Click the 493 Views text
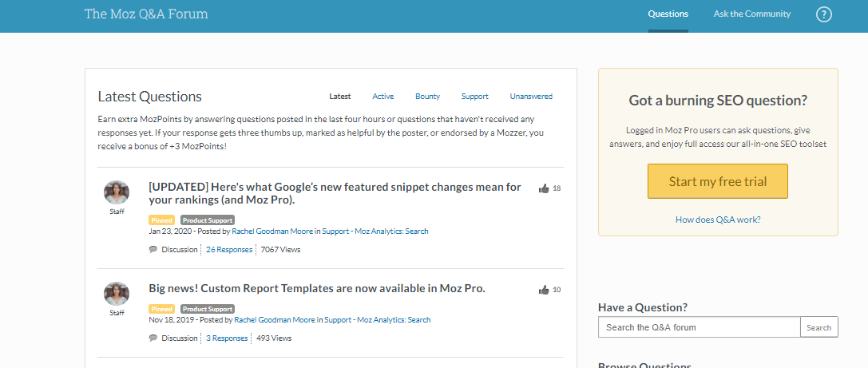This screenshot has width=868, height=368. [x=274, y=338]
